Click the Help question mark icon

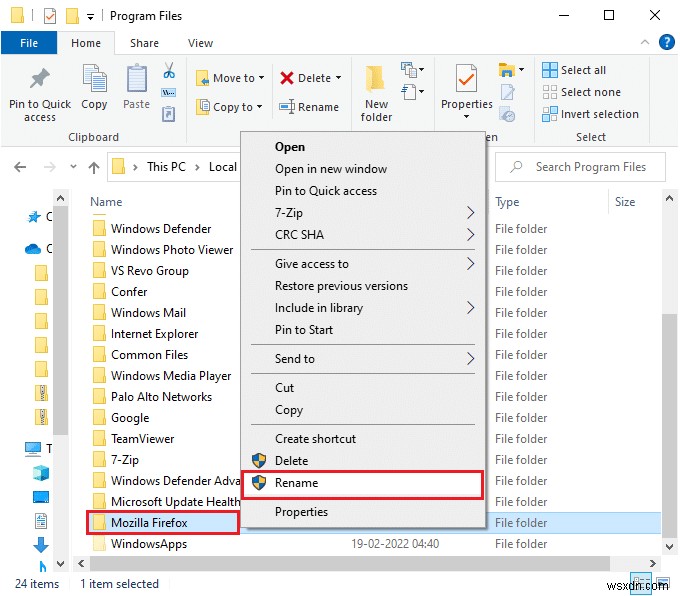tap(666, 43)
